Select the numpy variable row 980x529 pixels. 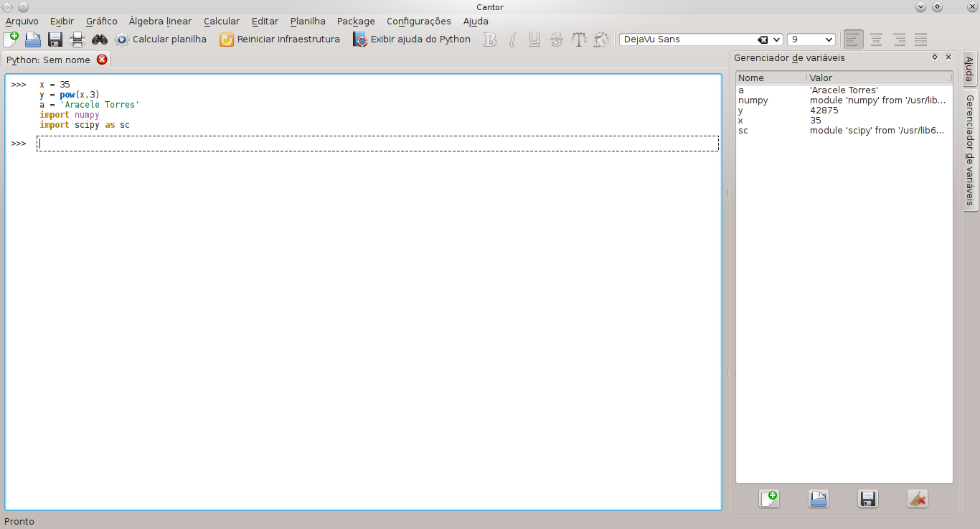[x=844, y=100]
